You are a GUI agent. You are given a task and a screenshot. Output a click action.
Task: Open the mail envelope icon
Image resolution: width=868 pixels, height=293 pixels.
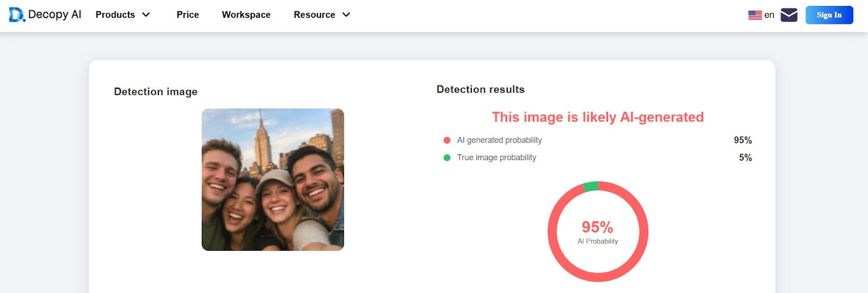coord(789,15)
